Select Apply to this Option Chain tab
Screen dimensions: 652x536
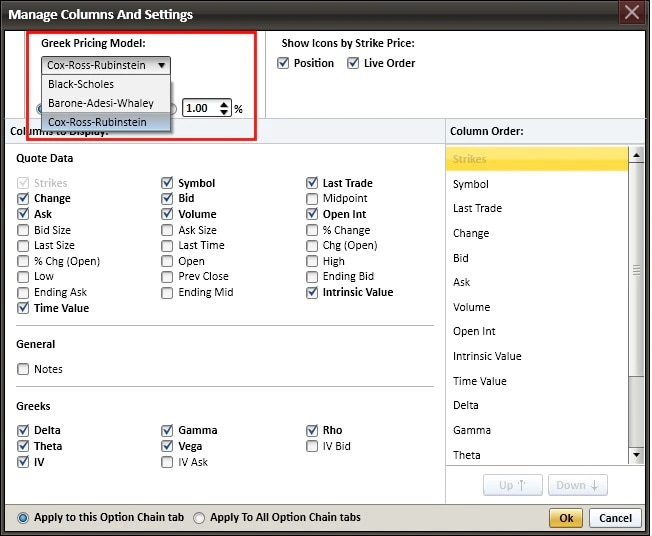tap(24, 518)
